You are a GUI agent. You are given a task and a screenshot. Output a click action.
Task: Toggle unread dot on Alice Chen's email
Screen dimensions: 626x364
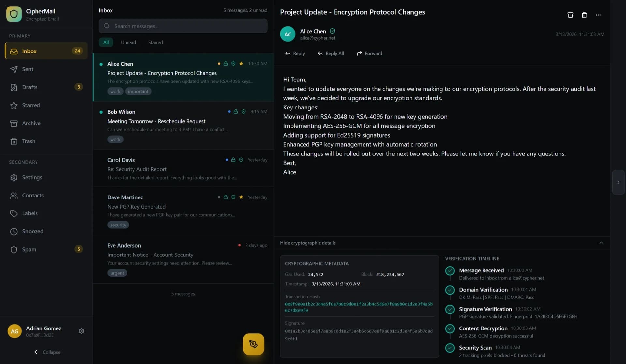101,64
